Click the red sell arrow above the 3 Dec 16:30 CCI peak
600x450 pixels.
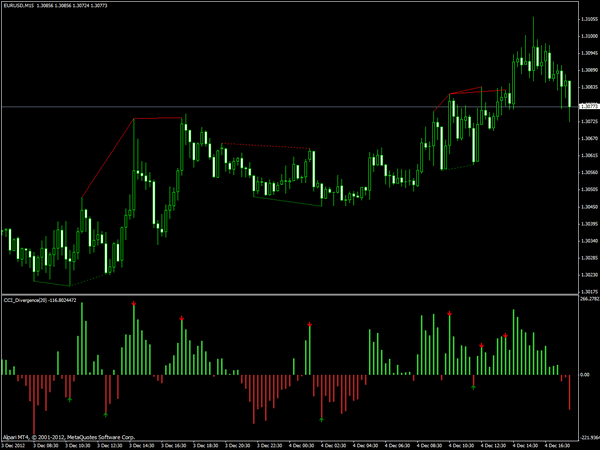point(181,318)
